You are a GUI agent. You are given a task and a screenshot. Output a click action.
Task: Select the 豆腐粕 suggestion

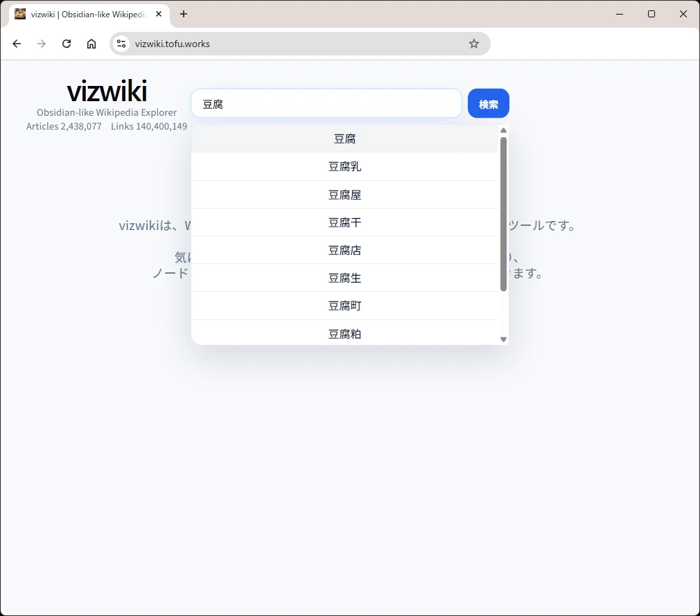click(x=344, y=333)
